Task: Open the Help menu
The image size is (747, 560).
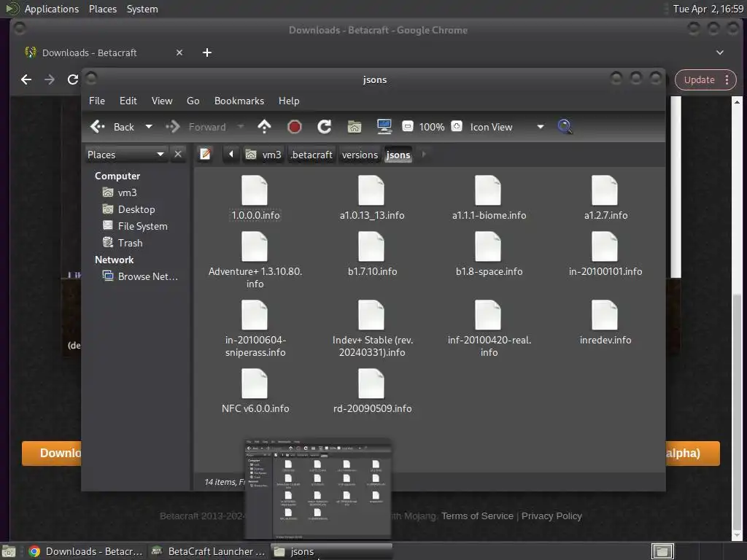Action: [289, 101]
